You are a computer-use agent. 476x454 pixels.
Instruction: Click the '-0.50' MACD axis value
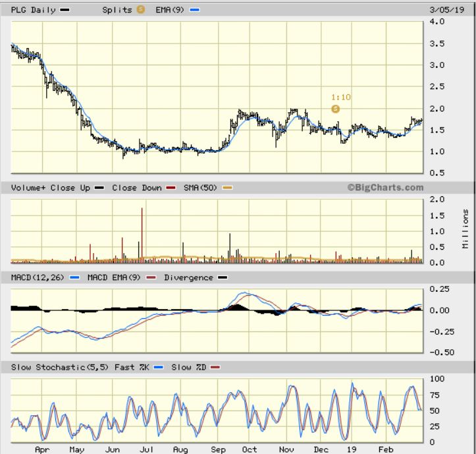click(x=442, y=353)
